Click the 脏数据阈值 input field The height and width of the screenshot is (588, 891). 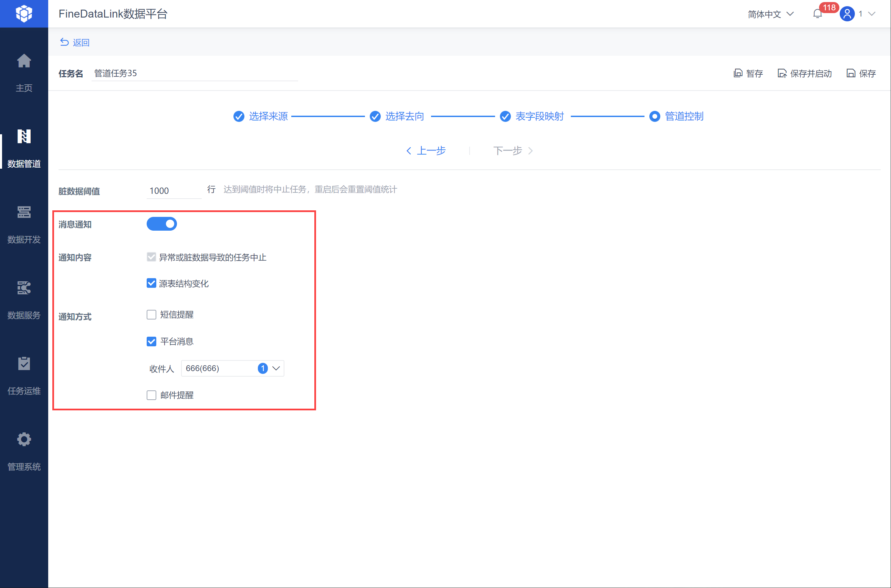(174, 190)
